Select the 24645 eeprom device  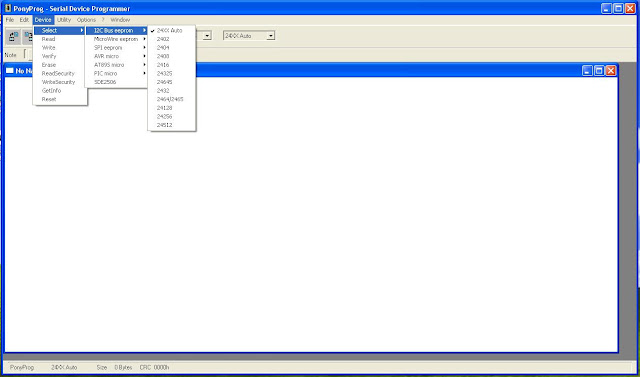[x=172, y=82]
